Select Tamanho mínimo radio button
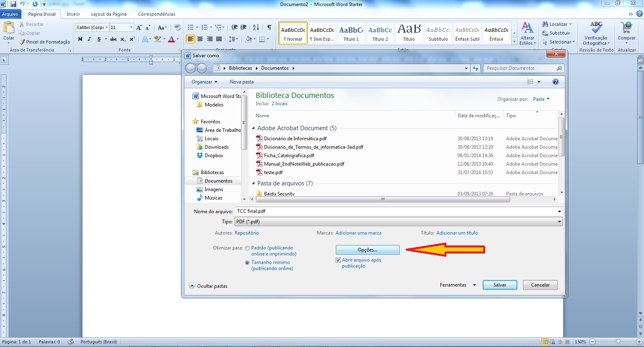Viewport: 644px width, 347px height. click(x=247, y=263)
